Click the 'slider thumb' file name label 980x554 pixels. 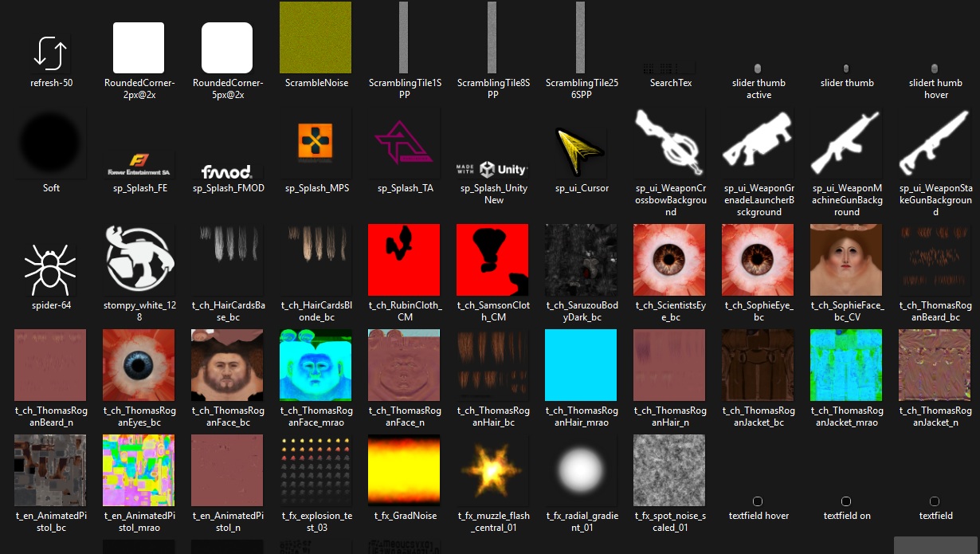(847, 83)
